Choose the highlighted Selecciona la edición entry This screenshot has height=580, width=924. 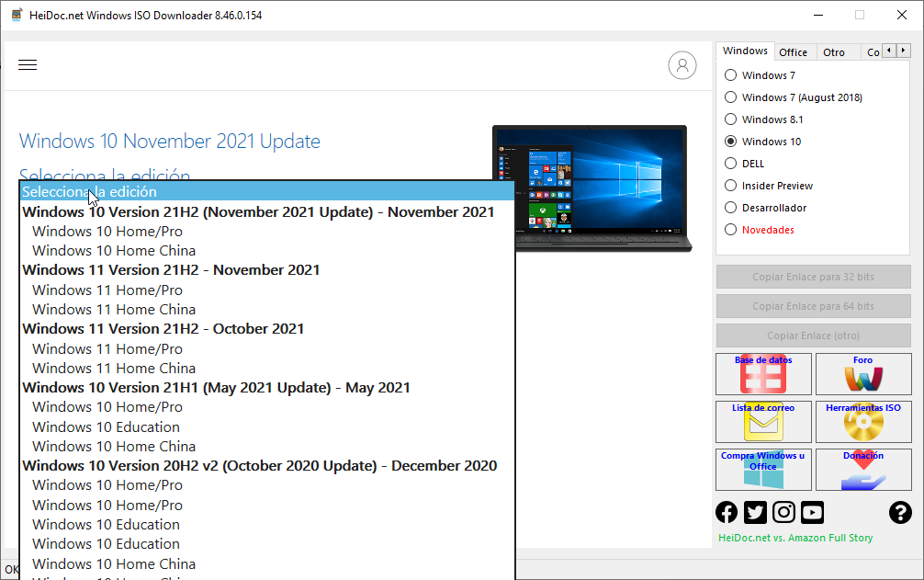click(267, 191)
